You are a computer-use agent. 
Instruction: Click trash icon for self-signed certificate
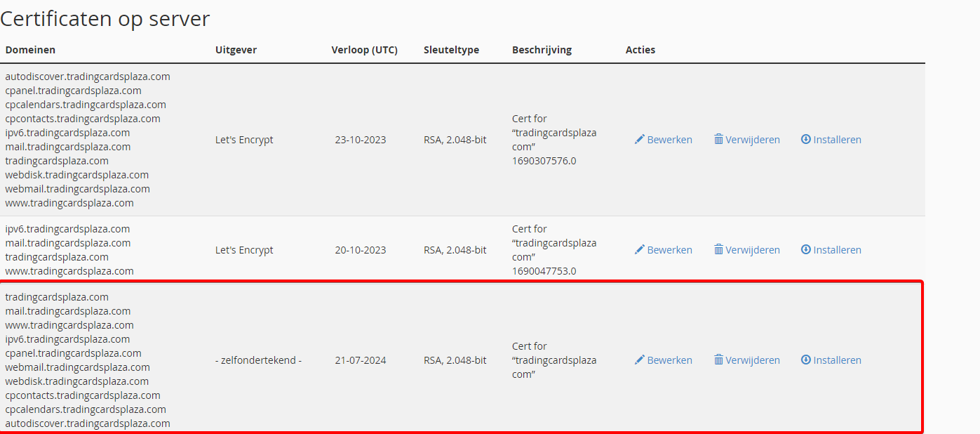(x=718, y=360)
